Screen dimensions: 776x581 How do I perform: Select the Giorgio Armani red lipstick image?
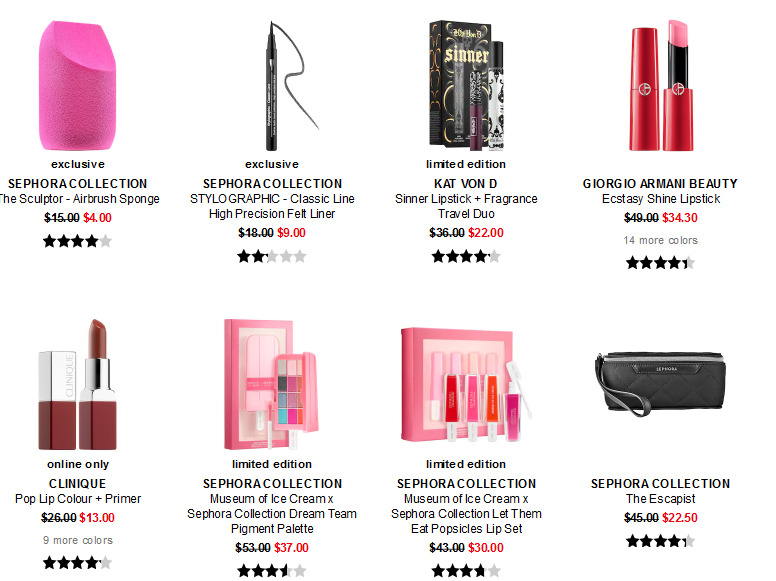[661, 85]
